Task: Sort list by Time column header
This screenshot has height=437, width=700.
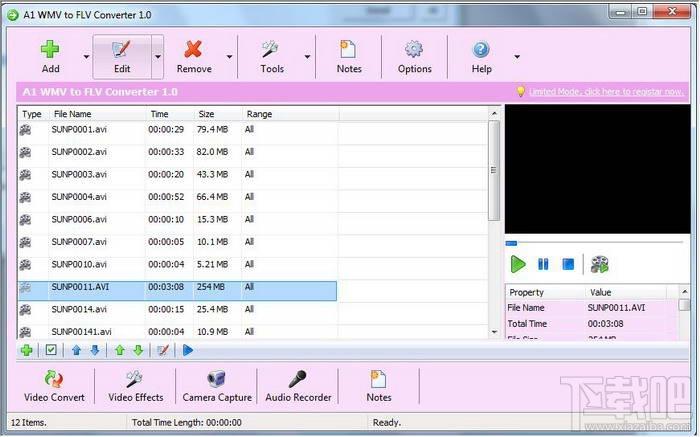Action: [169, 114]
